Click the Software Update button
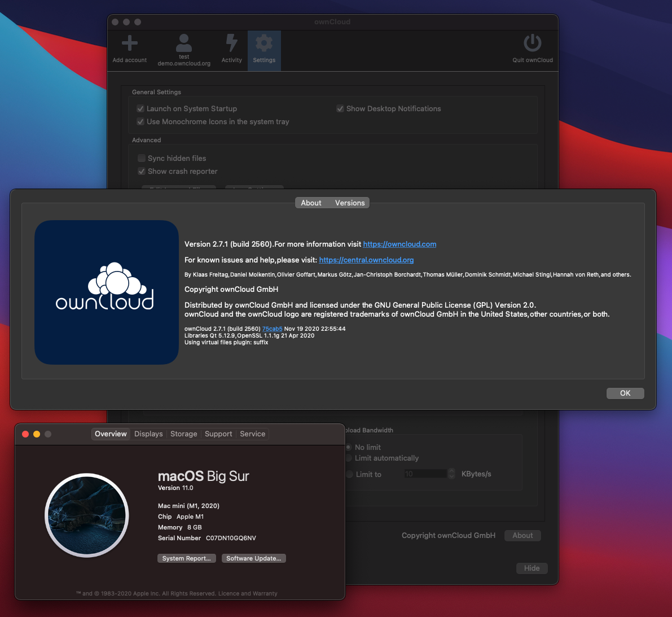 pyautogui.click(x=253, y=558)
